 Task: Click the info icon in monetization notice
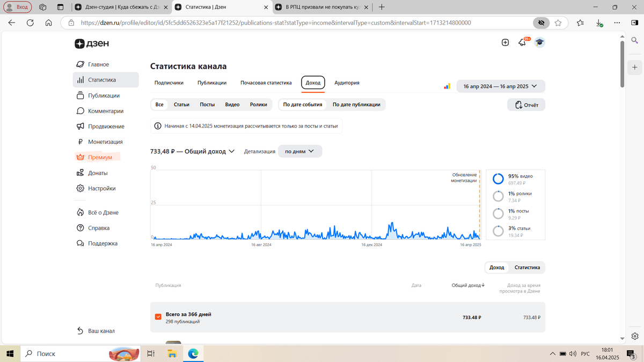point(158,126)
